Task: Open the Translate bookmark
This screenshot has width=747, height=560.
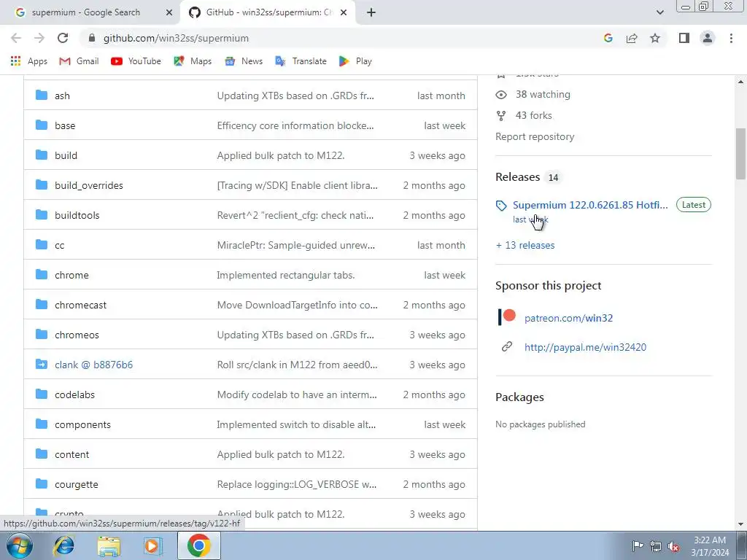Action: [301, 61]
